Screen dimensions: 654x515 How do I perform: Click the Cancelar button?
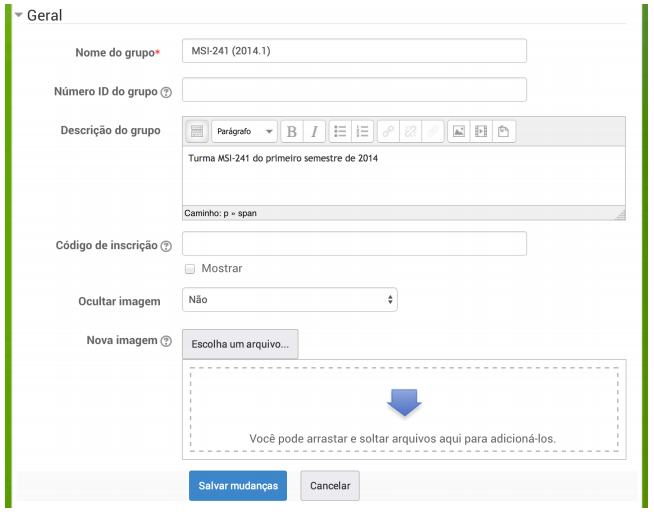pos(330,485)
